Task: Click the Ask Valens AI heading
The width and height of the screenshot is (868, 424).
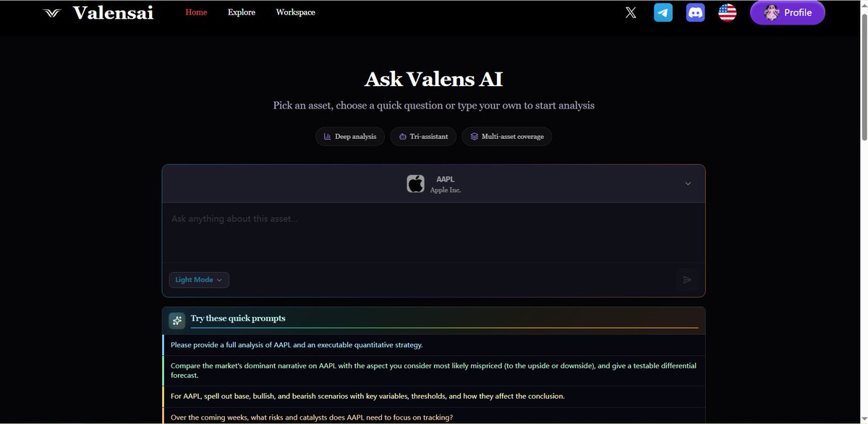Action: point(433,79)
